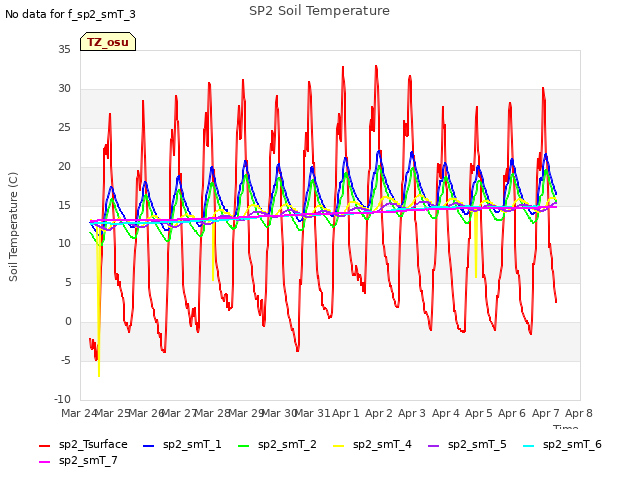Click the magenta sp2_smT_7 legend swatch
Image resolution: width=640 pixels, height=480 pixels.
tap(44, 462)
